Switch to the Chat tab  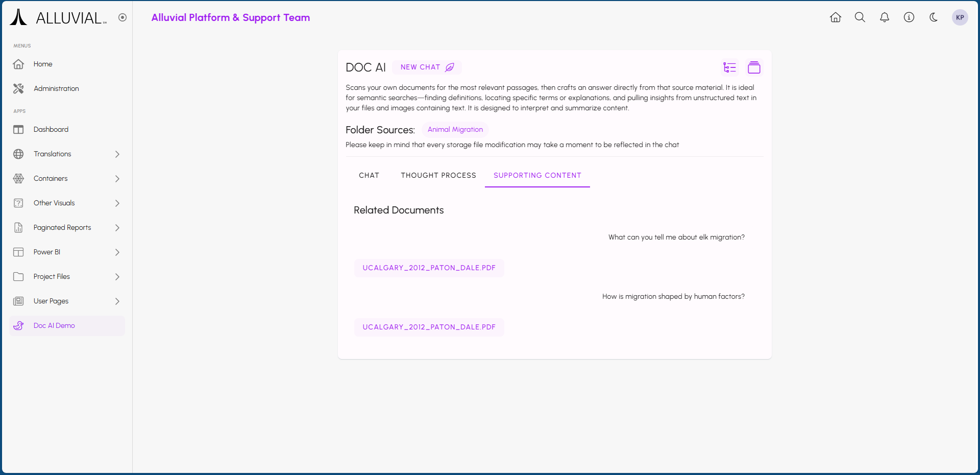click(369, 175)
